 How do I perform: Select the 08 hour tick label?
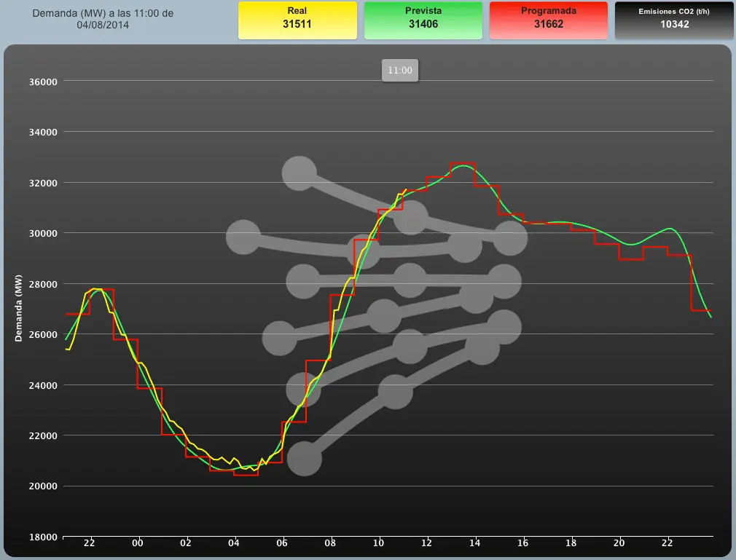point(330,543)
